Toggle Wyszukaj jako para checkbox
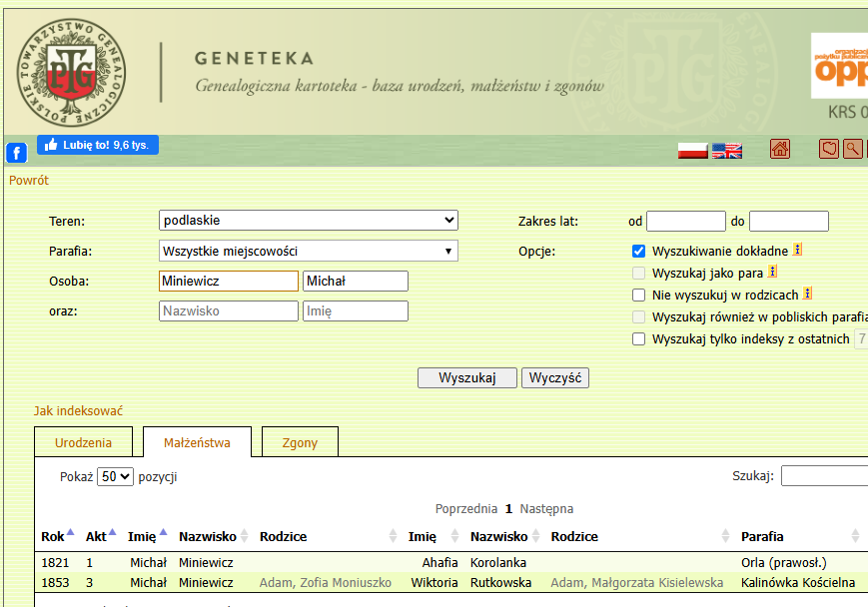 click(x=639, y=274)
